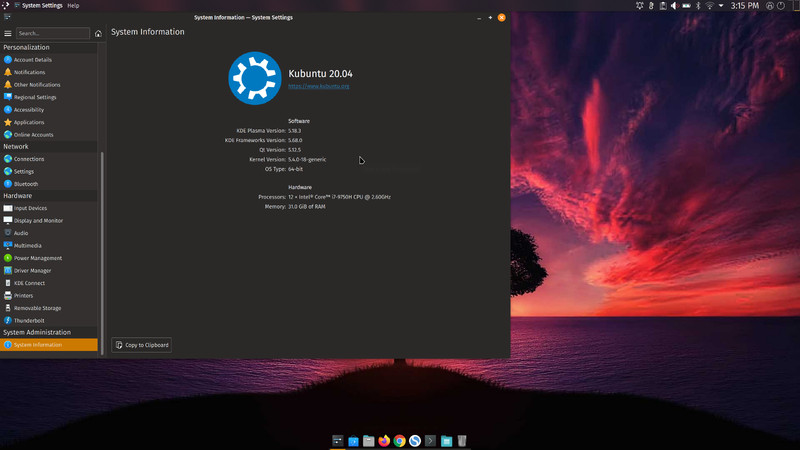
Task: Open System Settings menu in top bar
Action: click(x=42, y=6)
